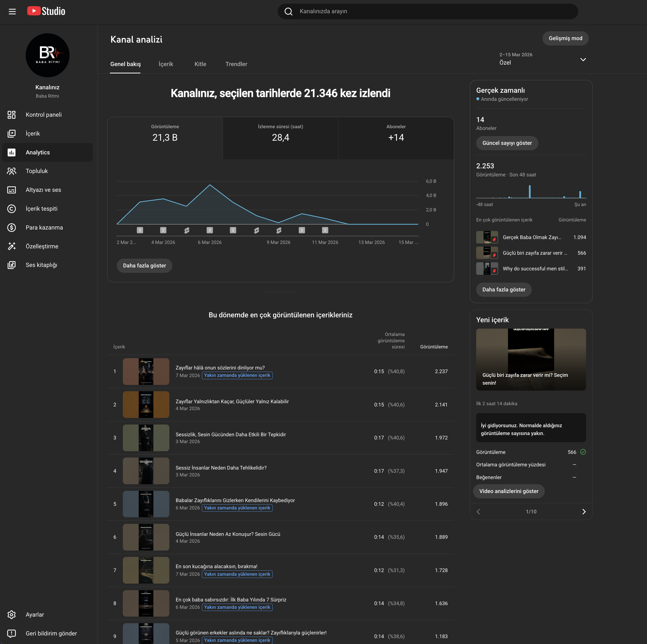Select the Aboneler metric card
Image resolution: width=647 pixels, height=644 pixels.
coord(396,138)
